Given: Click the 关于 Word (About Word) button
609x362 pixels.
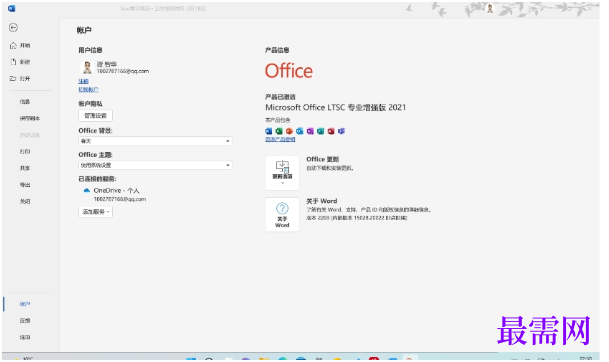Looking at the screenshot, I should coord(282,214).
